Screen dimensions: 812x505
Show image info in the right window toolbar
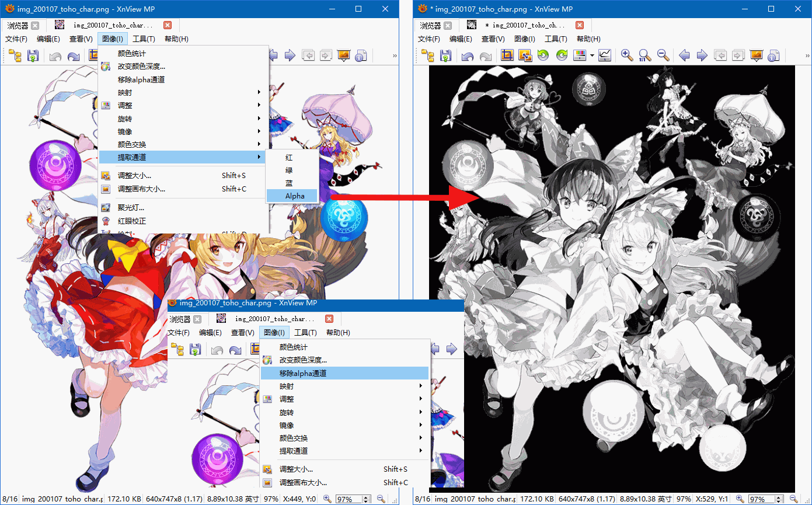774,55
